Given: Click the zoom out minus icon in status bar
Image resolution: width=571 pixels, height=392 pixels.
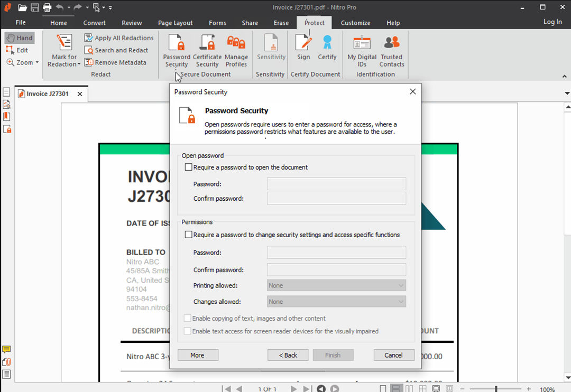Looking at the screenshot, I should tap(462, 389).
